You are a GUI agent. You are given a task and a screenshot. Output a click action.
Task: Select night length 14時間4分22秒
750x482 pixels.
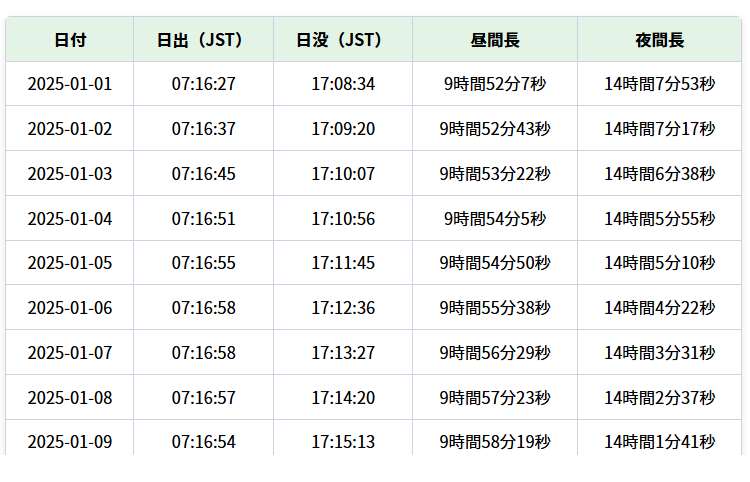pyautogui.click(x=660, y=308)
